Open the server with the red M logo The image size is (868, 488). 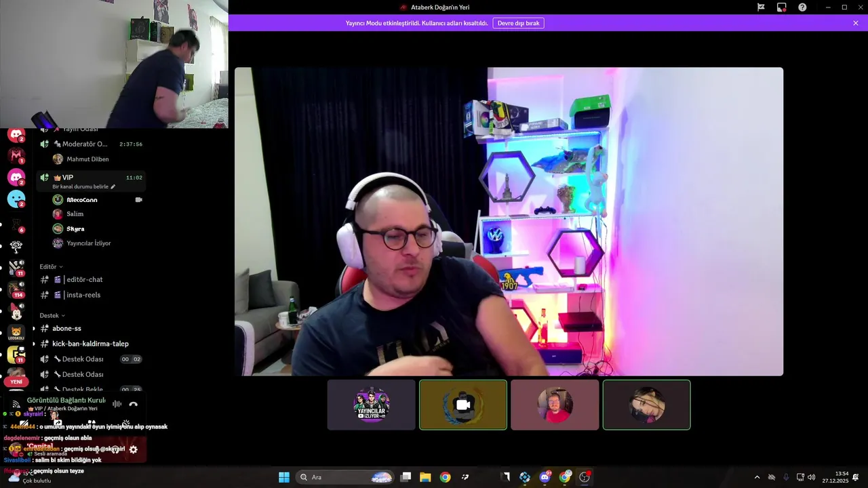tap(16, 155)
